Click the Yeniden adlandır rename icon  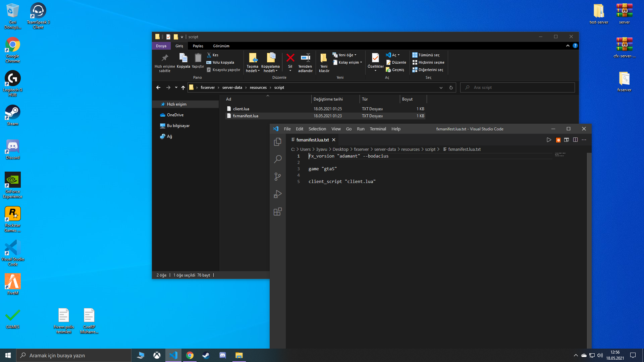[x=305, y=58]
